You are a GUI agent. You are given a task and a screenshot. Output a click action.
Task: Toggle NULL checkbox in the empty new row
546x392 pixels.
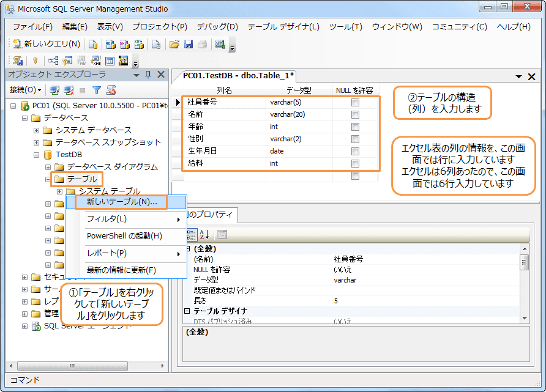[355, 176]
